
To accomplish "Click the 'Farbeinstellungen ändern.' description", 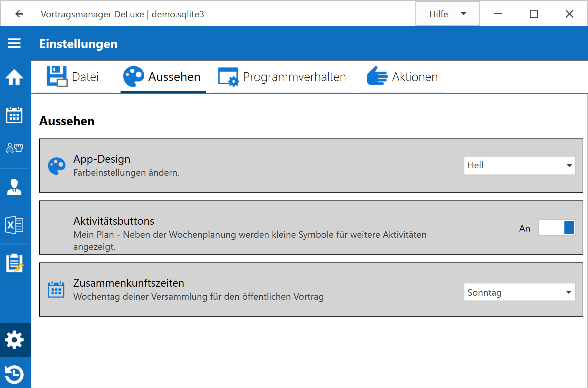I will click(x=126, y=173).
